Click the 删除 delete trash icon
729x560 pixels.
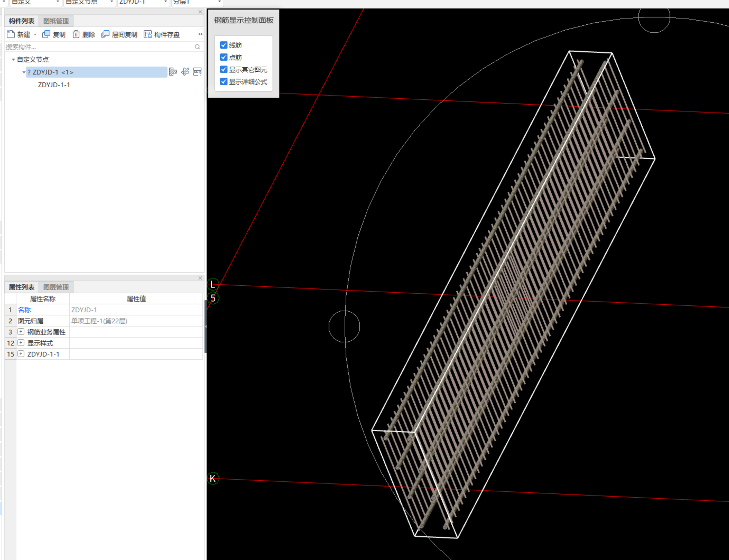(76, 34)
